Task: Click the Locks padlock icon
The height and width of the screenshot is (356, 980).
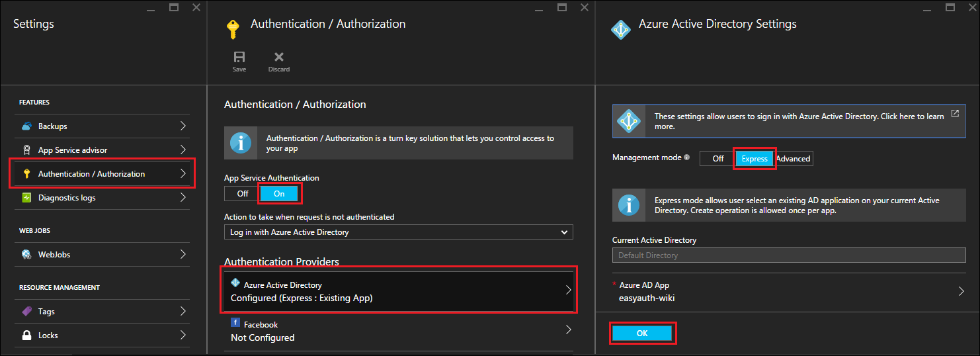Action: point(26,335)
